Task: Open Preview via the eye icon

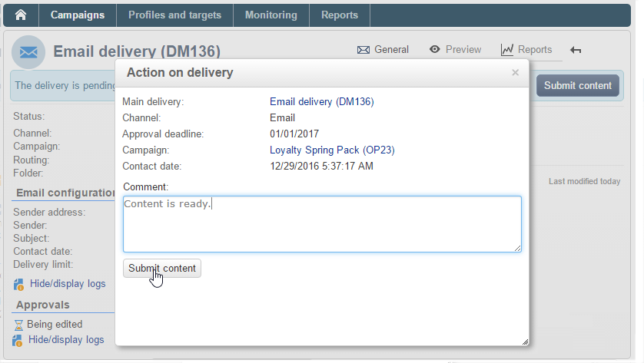Action: [434, 49]
